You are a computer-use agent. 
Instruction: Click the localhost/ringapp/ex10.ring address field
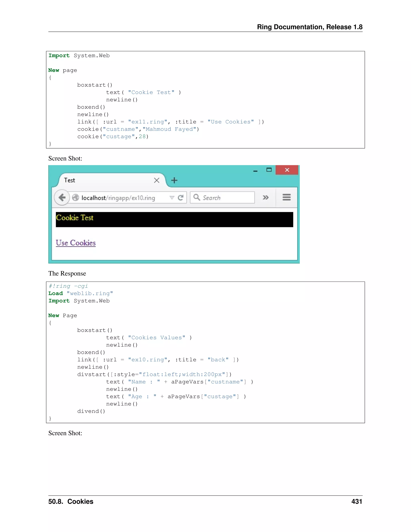pos(118,198)
